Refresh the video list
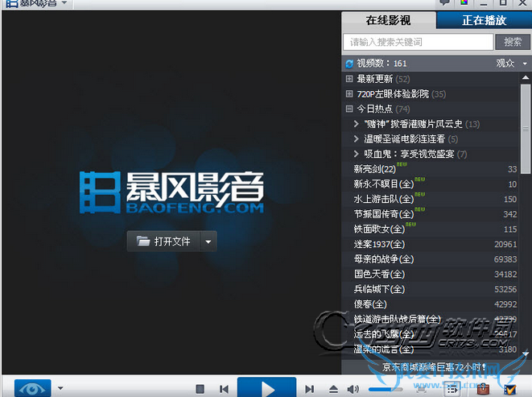This screenshot has width=532, height=397. [x=349, y=64]
